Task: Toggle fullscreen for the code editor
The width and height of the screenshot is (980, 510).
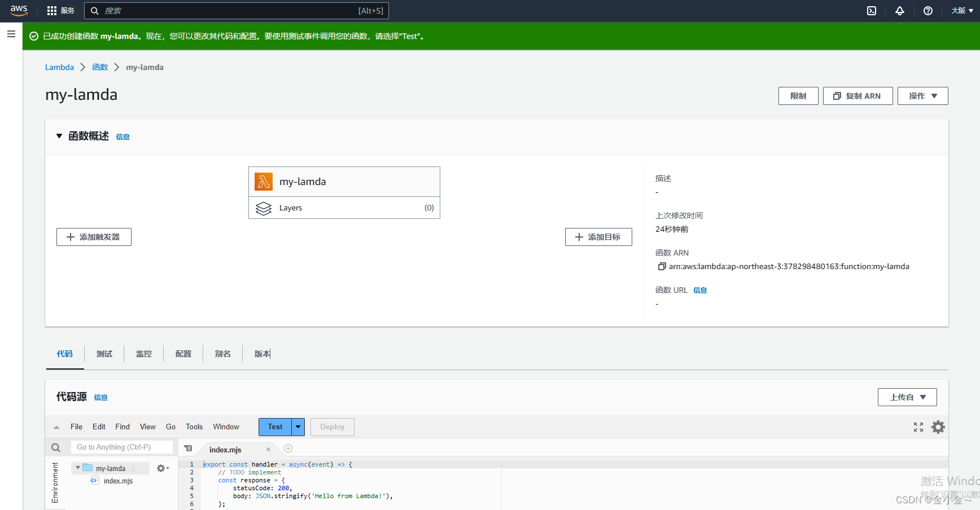Action: (x=918, y=427)
